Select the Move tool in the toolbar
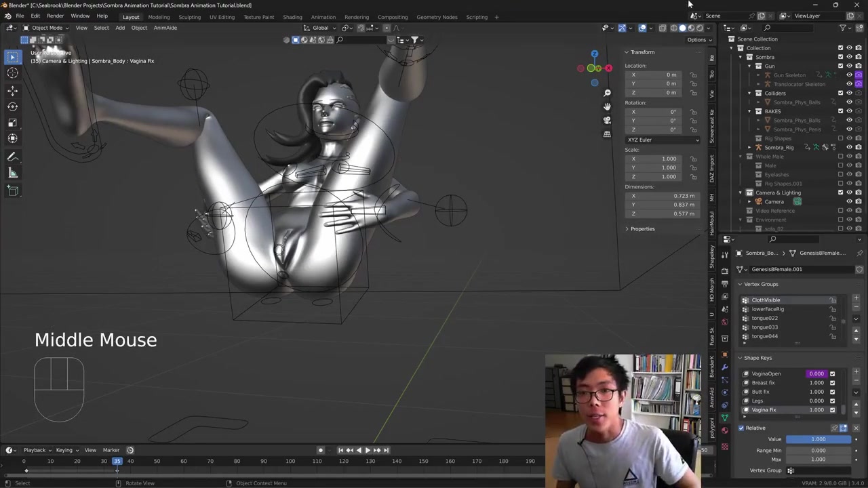 (12, 90)
